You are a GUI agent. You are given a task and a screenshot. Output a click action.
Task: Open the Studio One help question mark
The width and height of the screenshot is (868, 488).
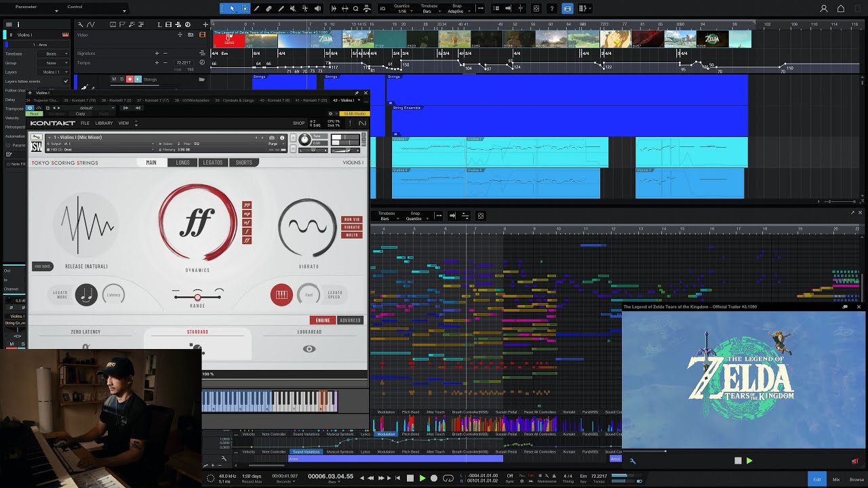[x=551, y=9]
